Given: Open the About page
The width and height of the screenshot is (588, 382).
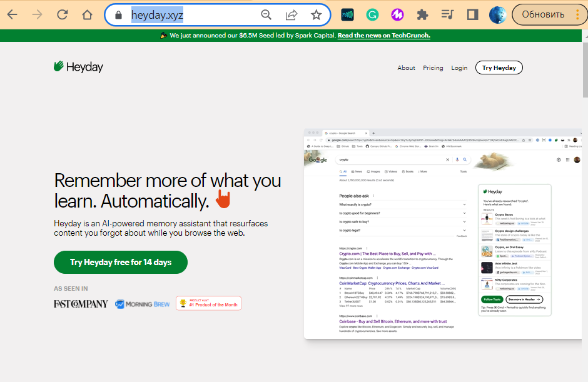Looking at the screenshot, I should pyautogui.click(x=406, y=68).
